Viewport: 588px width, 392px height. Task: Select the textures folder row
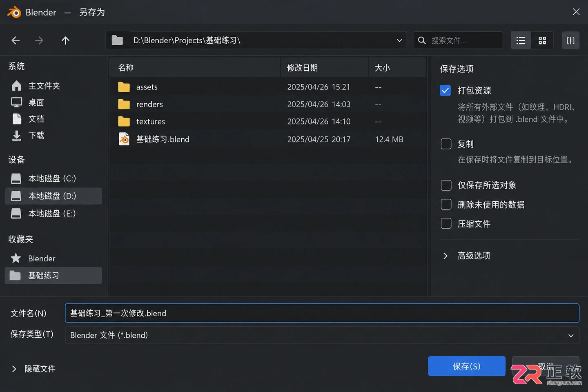[268, 122]
